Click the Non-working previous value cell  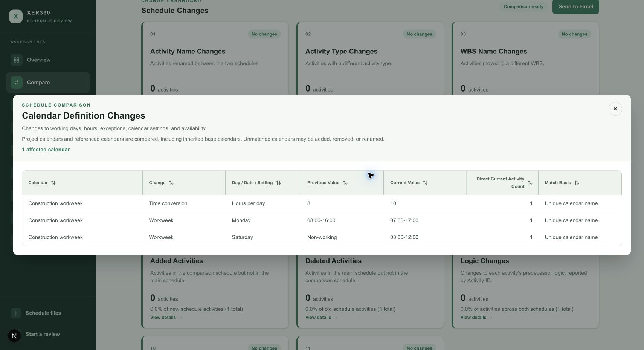(x=322, y=237)
